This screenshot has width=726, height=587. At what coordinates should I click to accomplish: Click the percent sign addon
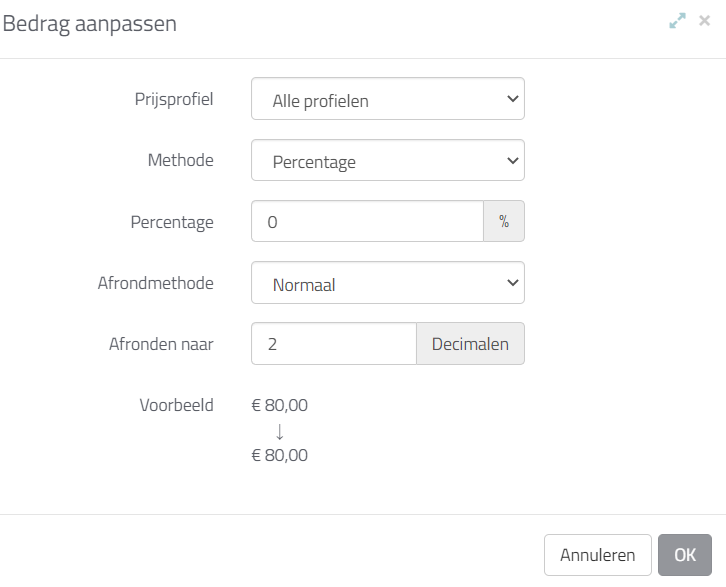tap(504, 221)
